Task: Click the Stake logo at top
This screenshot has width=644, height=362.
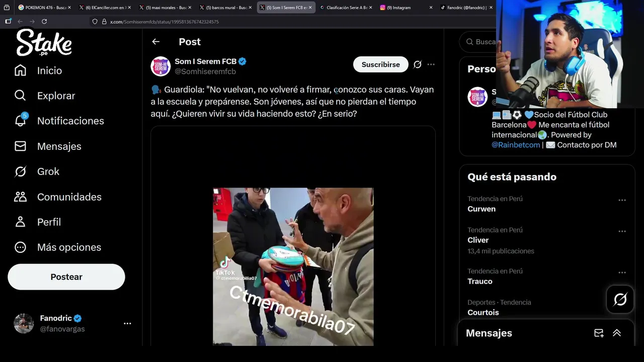Action: click(x=44, y=42)
